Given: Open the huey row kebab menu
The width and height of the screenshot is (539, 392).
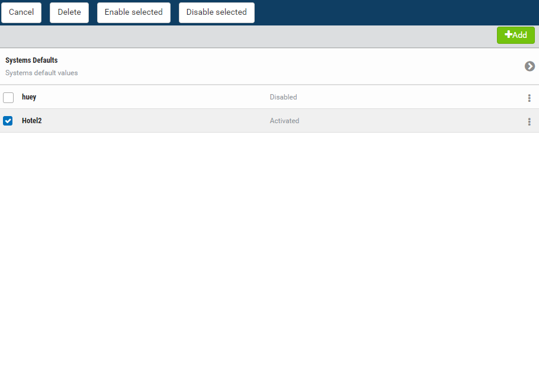Looking at the screenshot, I should click(x=529, y=98).
